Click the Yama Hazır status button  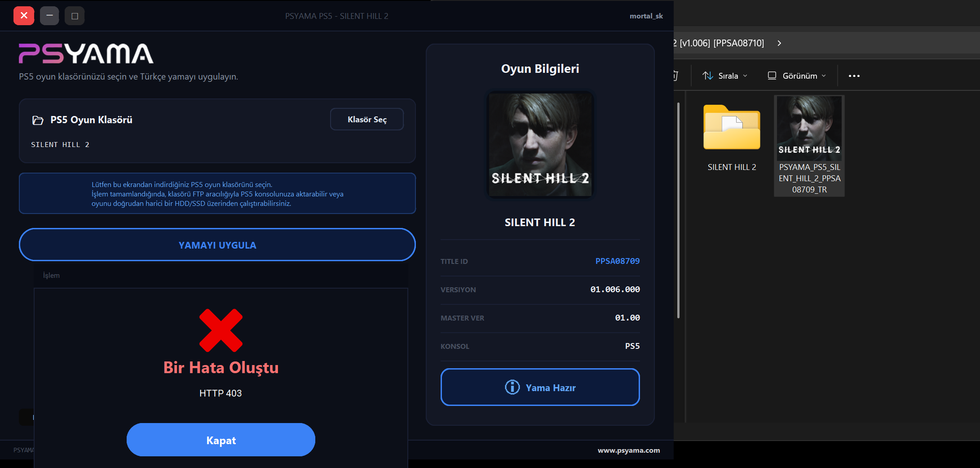[x=540, y=387]
